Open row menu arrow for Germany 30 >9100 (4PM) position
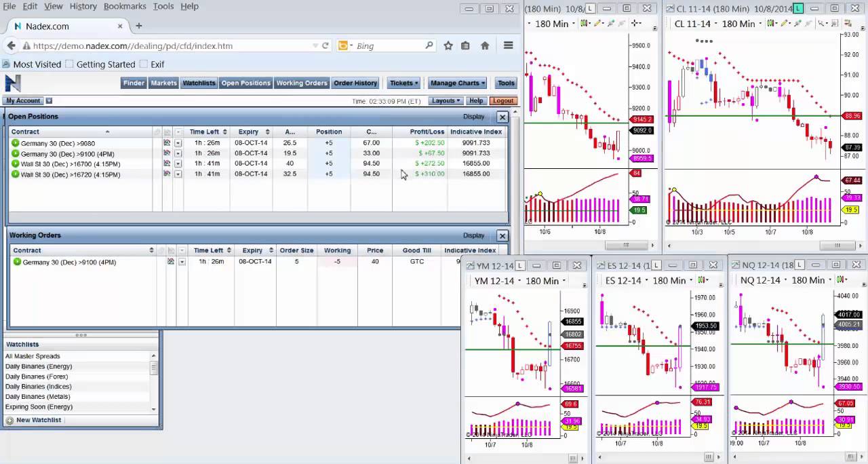 [x=178, y=154]
